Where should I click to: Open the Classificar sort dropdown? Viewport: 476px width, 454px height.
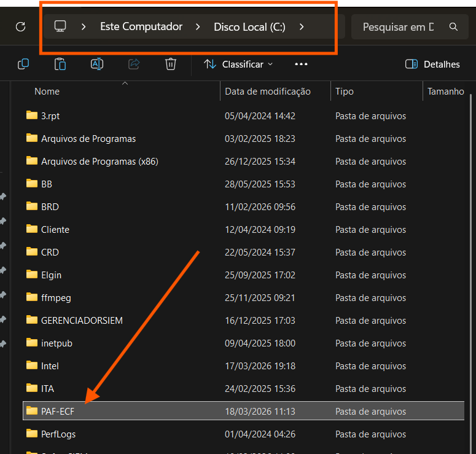tap(238, 64)
